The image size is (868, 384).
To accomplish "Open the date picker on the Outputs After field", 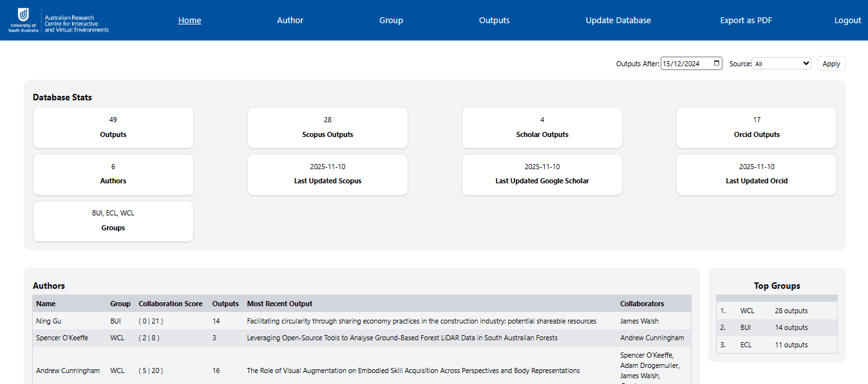I will [715, 63].
